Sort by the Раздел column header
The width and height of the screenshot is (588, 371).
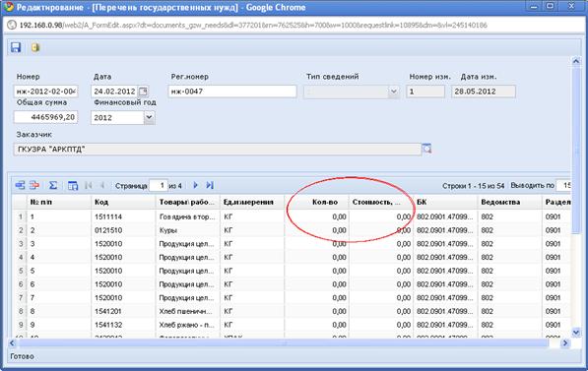coord(556,202)
